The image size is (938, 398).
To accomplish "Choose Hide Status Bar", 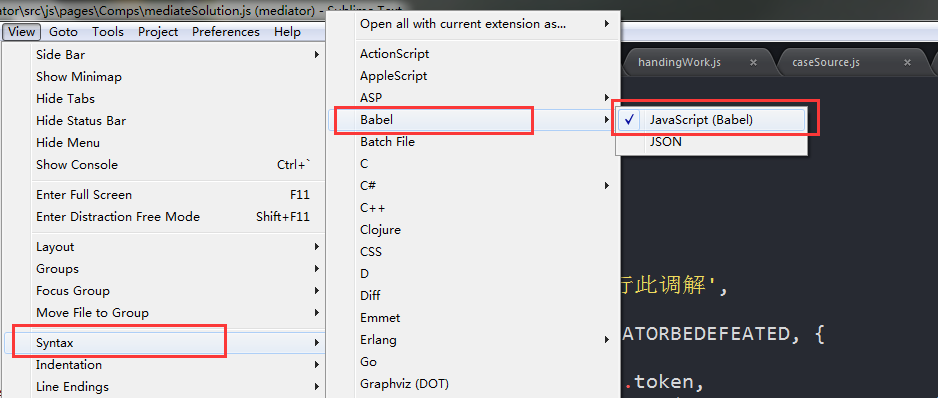I will (x=178, y=121).
